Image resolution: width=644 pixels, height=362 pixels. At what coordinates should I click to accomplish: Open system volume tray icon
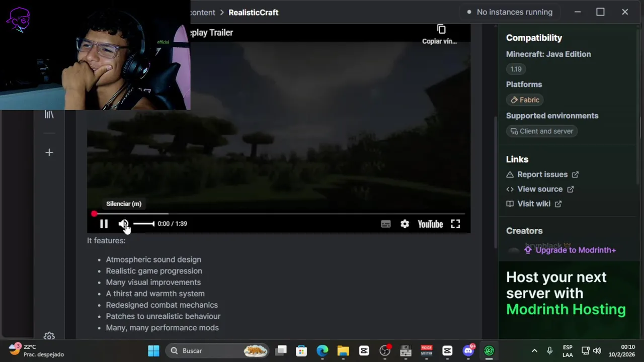[x=597, y=351]
